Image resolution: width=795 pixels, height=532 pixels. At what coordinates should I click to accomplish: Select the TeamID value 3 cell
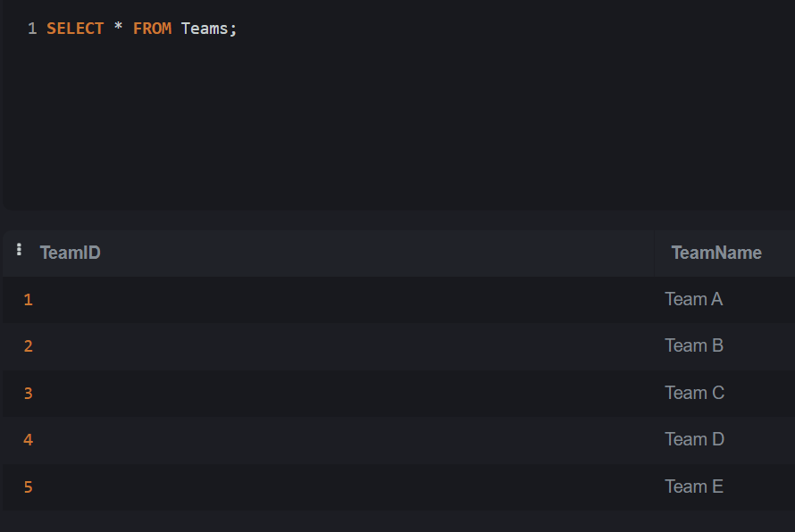pos(329,393)
